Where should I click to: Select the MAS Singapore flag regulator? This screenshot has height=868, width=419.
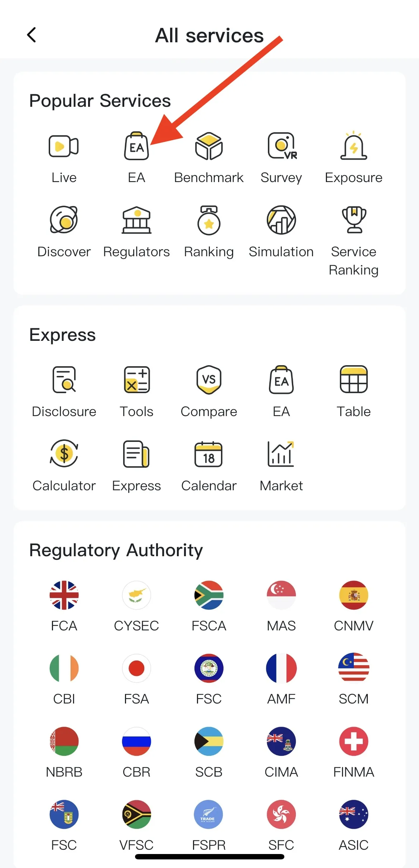281,595
